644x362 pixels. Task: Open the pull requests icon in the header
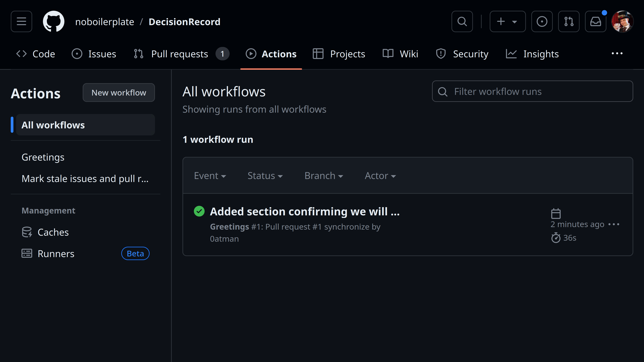tap(569, 21)
